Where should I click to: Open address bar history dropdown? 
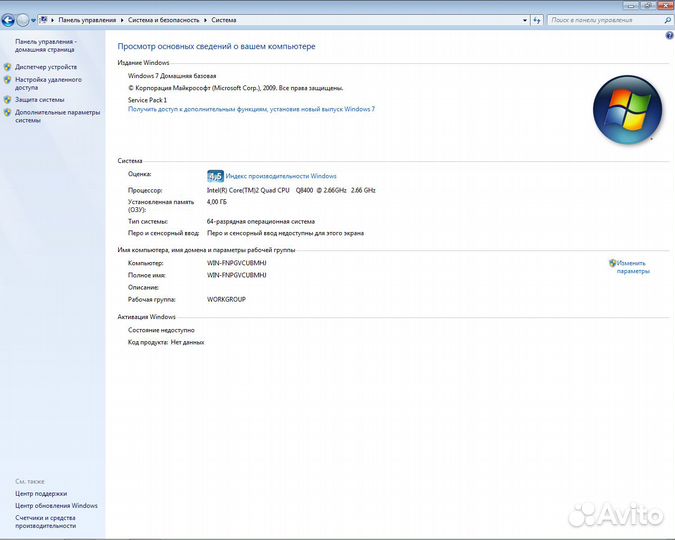[525, 20]
